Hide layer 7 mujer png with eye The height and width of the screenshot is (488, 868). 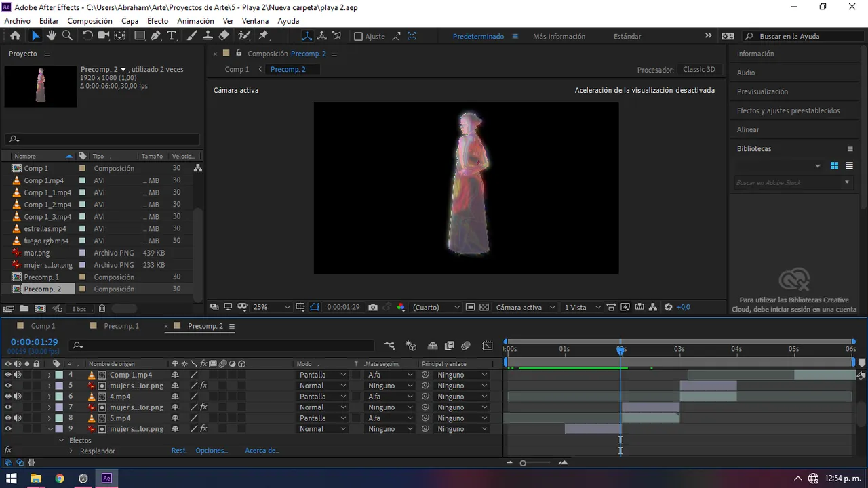(x=8, y=407)
